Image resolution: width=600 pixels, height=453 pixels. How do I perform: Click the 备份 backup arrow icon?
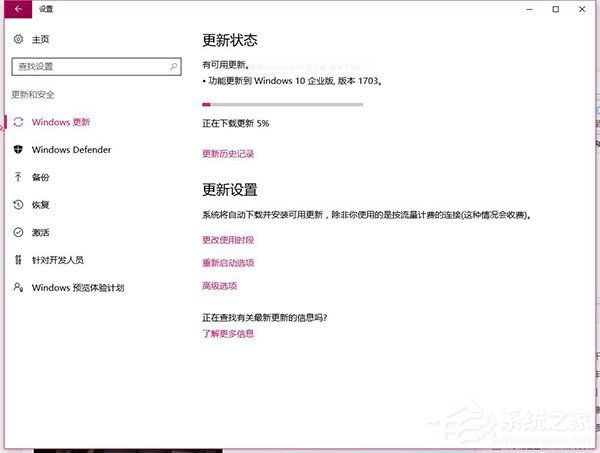pos(18,177)
